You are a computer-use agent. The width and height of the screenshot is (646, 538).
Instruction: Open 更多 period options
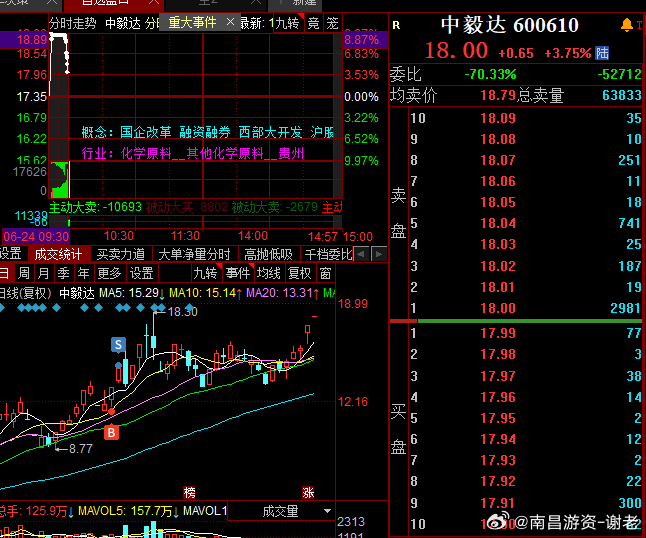coord(109,273)
